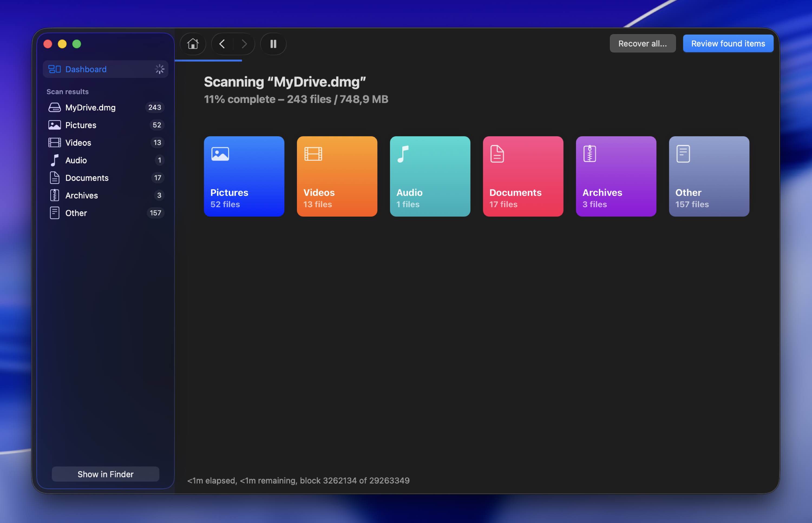Open MyDrive.dmg scan results
The width and height of the screenshot is (812, 523).
(x=105, y=107)
